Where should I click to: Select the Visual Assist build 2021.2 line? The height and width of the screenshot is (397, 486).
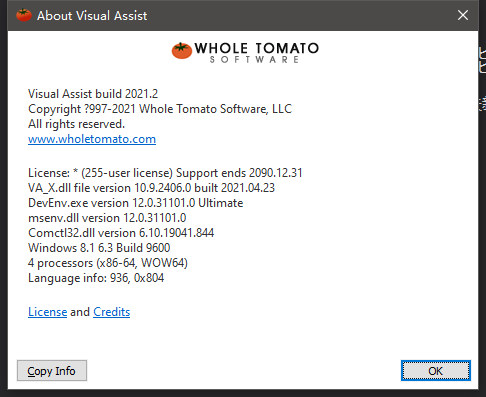[93, 94]
